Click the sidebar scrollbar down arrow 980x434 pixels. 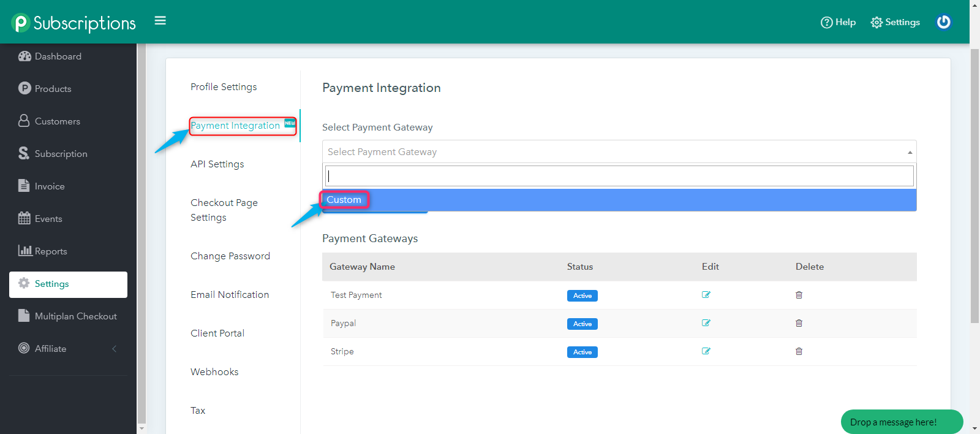pos(141,428)
